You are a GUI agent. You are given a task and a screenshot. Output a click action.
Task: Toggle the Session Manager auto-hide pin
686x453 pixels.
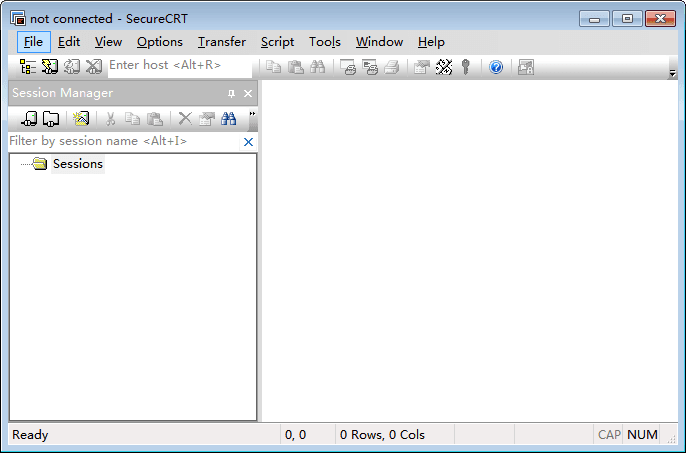231,93
